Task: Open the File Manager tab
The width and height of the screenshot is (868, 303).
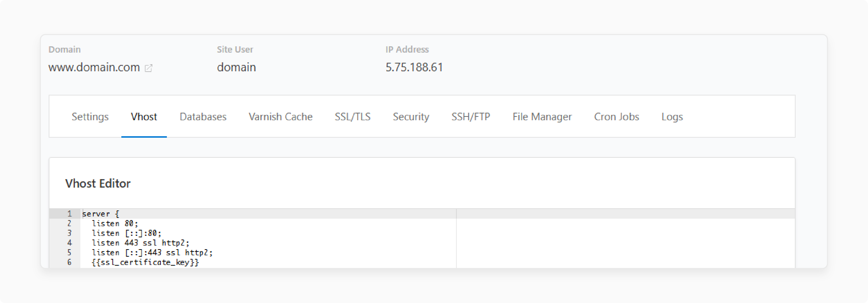Action: click(x=542, y=117)
